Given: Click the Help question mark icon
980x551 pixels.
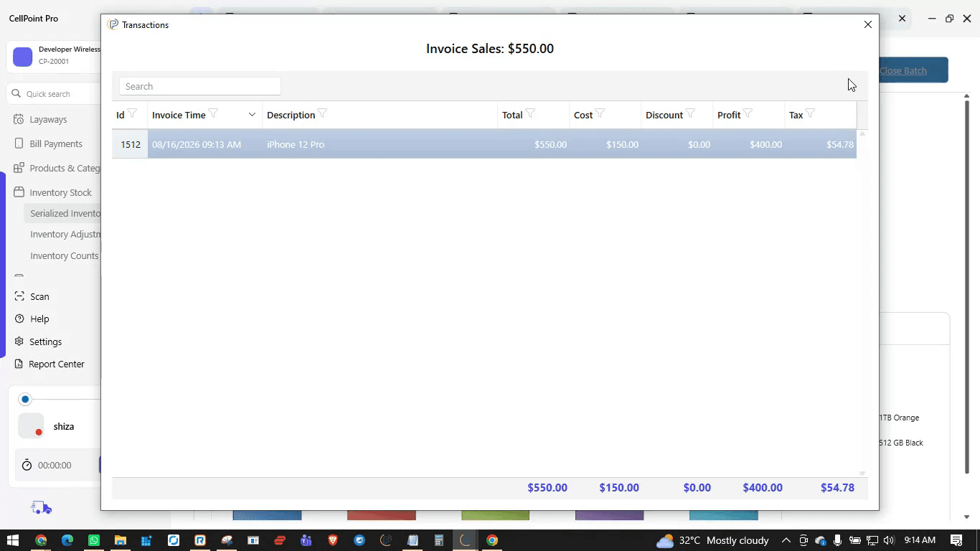Looking at the screenshot, I should click(19, 319).
